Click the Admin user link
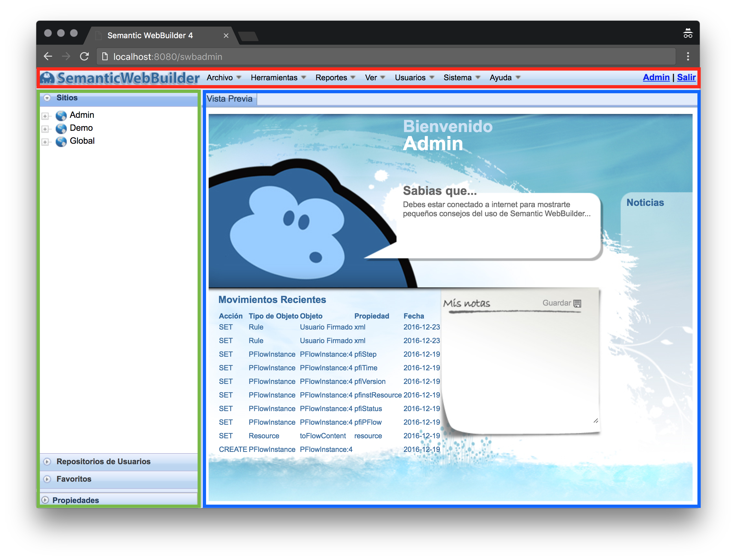This screenshot has width=736, height=560. (x=656, y=77)
